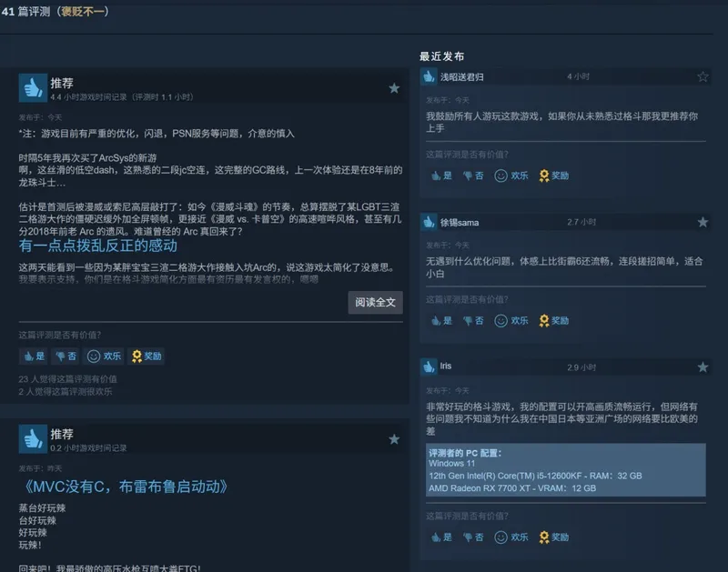The image size is (728, 572).
Task: Vote 是 on 徐锡sama review
Action: [441, 321]
